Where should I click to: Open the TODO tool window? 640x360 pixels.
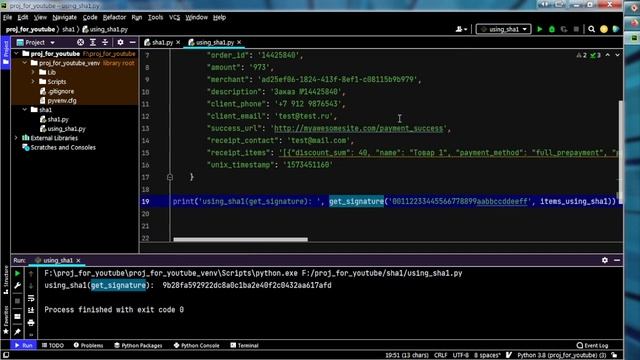53,345
